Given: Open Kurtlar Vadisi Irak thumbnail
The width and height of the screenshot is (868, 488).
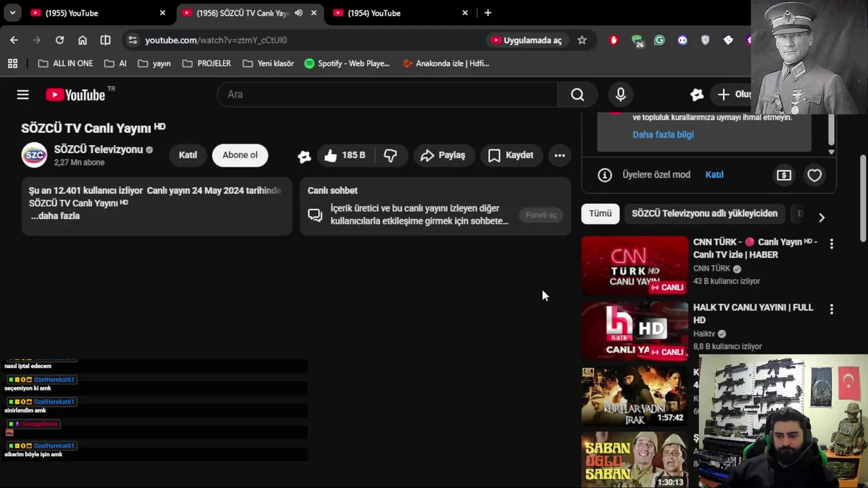Looking at the screenshot, I should pos(635,396).
